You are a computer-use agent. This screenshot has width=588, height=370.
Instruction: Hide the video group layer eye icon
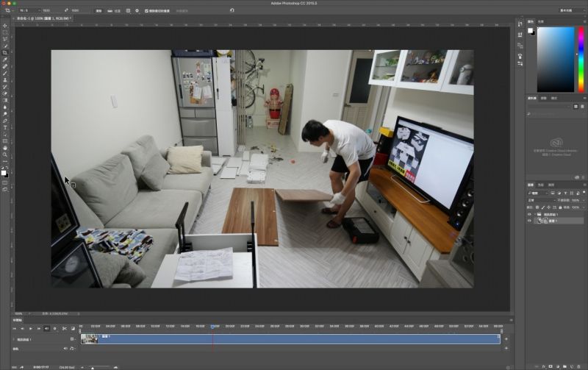click(x=529, y=214)
